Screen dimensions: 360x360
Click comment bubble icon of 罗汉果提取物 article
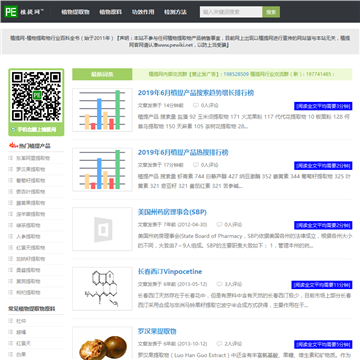click(219, 344)
